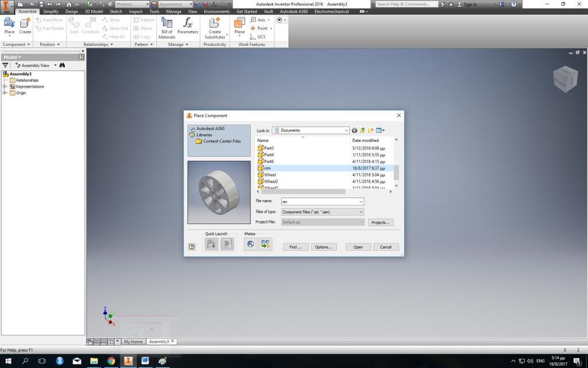Open the Axis dropdown arrow
The image size is (588, 368).
point(269,20)
